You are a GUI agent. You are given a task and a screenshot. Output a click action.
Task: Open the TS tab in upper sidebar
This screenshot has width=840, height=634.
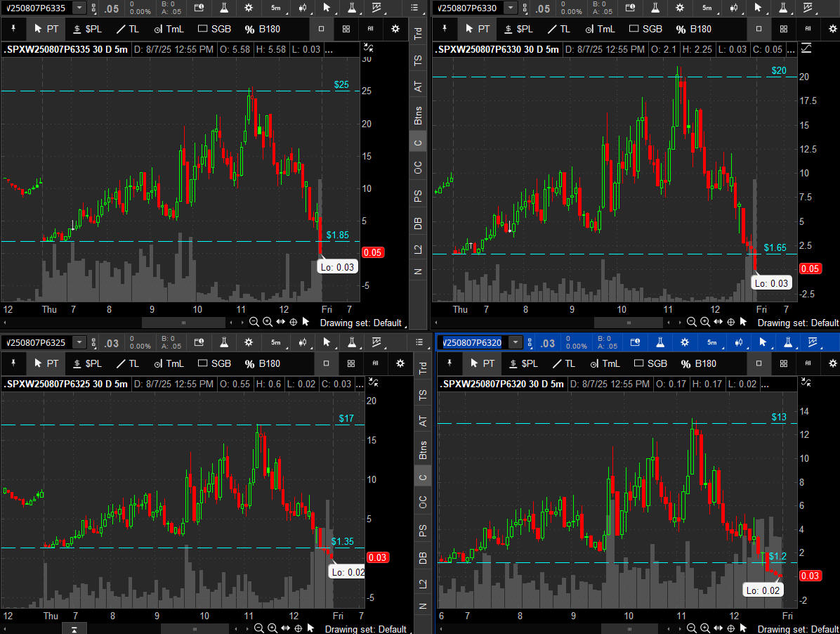419,60
